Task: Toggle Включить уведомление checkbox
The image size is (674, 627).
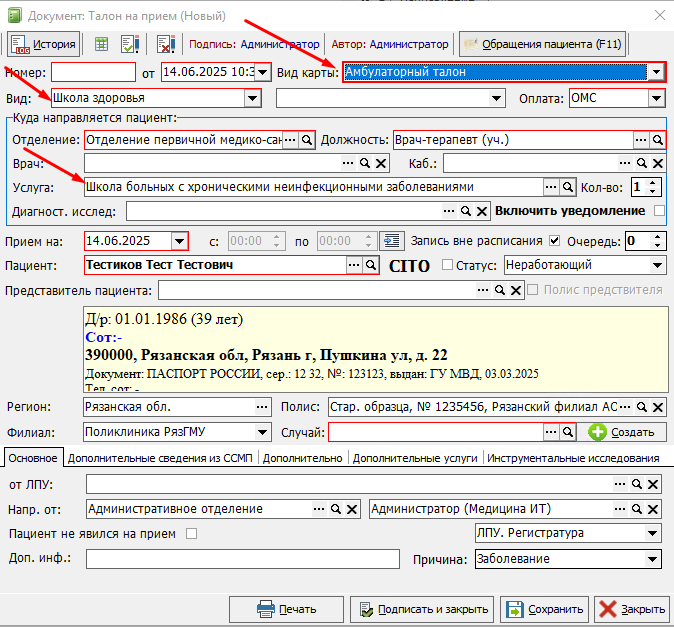Action: 659,211
